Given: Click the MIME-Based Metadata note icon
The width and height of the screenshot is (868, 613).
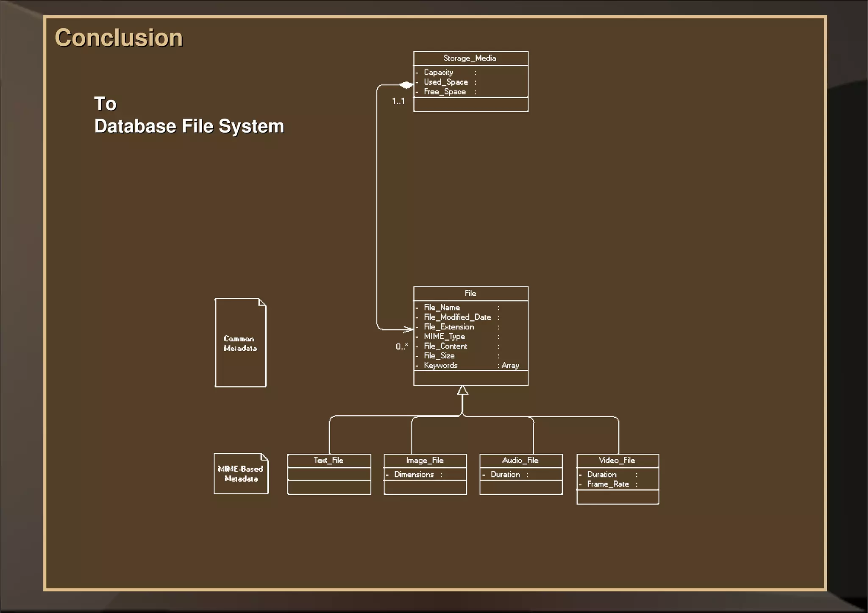Looking at the screenshot, I should [241, 474].
